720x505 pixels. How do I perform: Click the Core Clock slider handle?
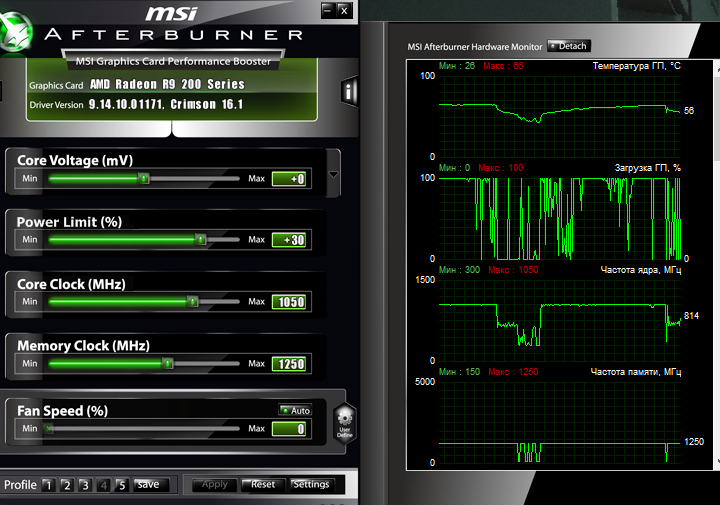[193, 302]
